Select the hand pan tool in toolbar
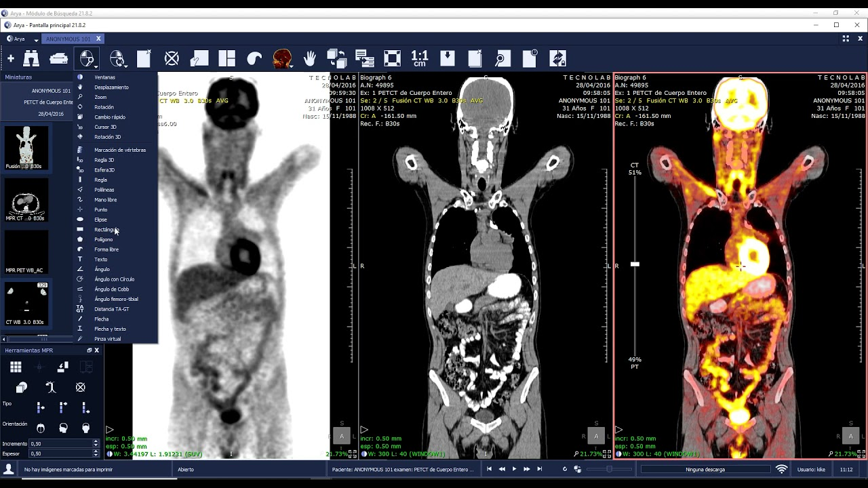Viewport: 868px width, 488px height. tap(310, 59)
